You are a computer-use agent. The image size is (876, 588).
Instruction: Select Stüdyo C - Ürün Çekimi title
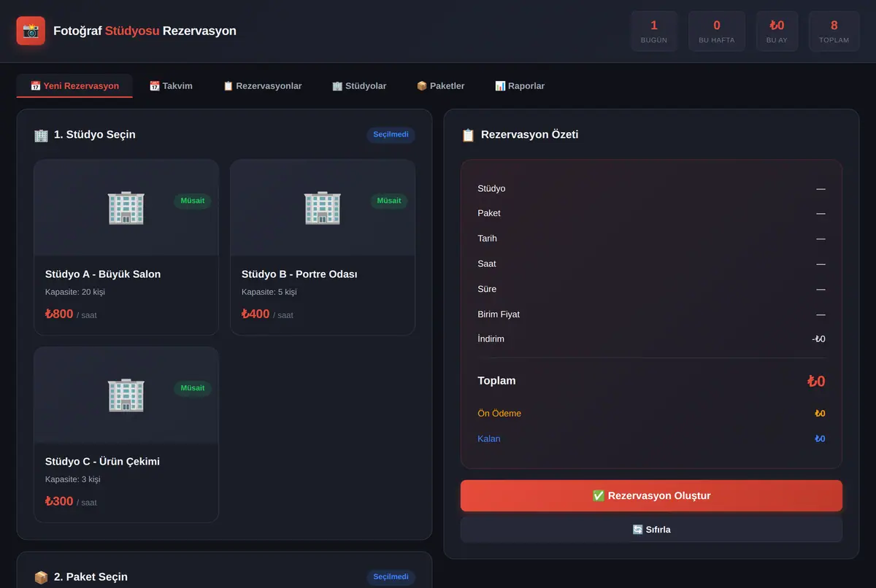[102, 462]
